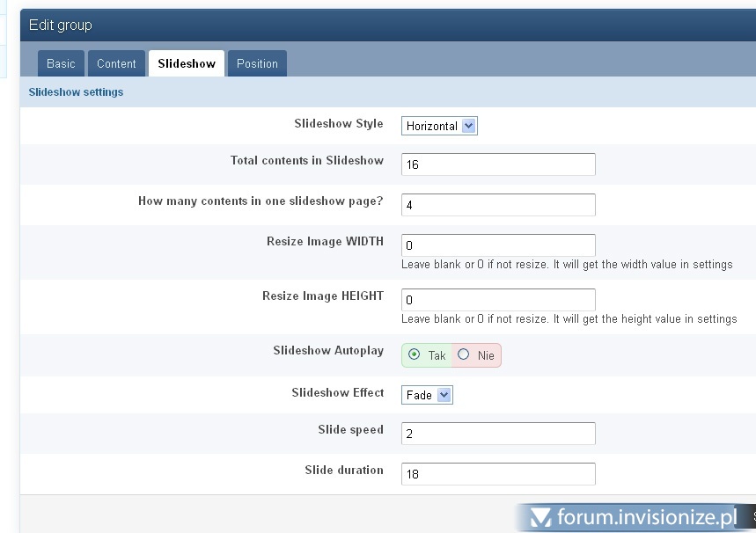Go to the Position tab
The image size is (756, 533).
coord(257,63)
